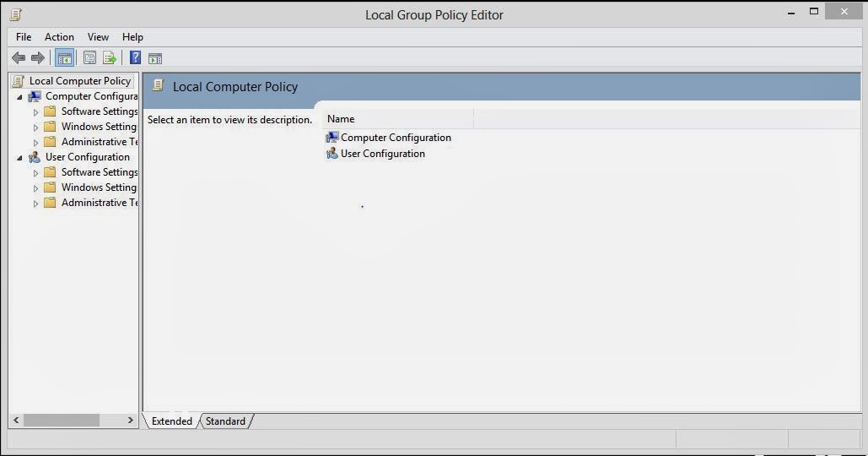Click the Name column header
Screen dimensions: 868x456
pyautogui.click(x=398, y=119)
